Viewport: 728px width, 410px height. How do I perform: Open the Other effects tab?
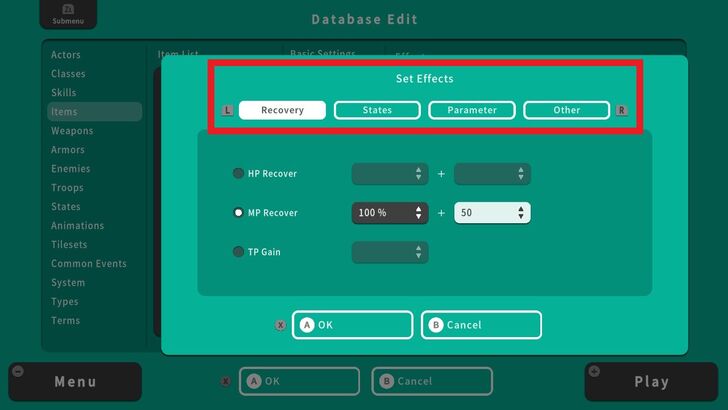click(566, 110)
